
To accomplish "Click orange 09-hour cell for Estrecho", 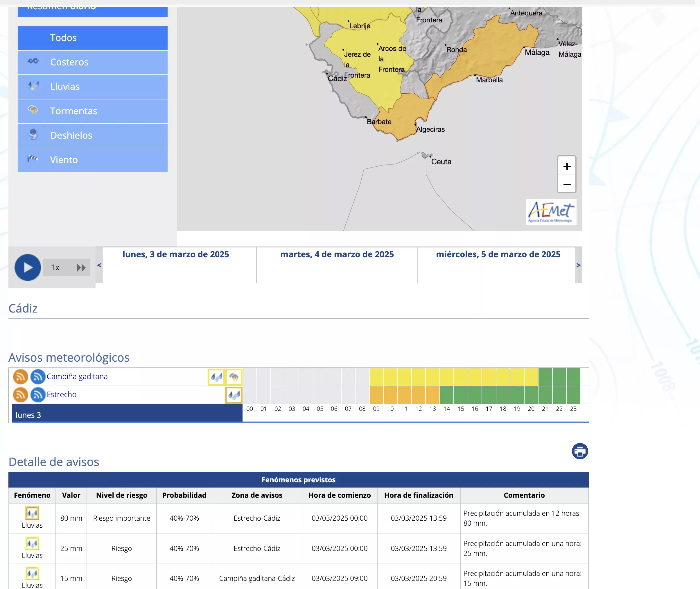I will point(376,395).
